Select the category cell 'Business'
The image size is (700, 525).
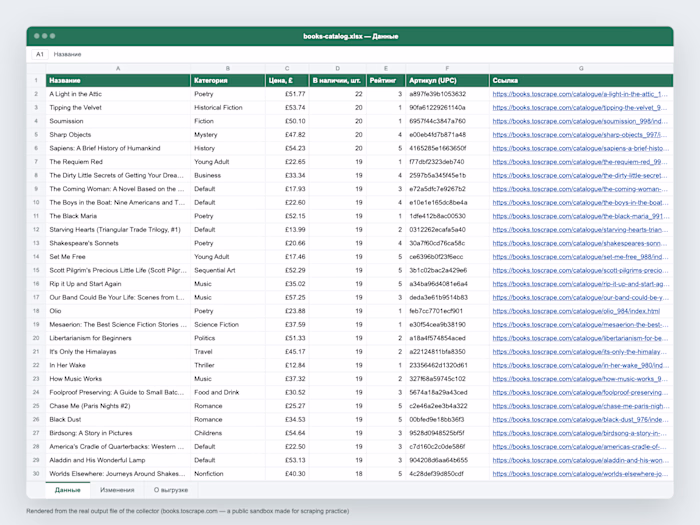(228, 175)
